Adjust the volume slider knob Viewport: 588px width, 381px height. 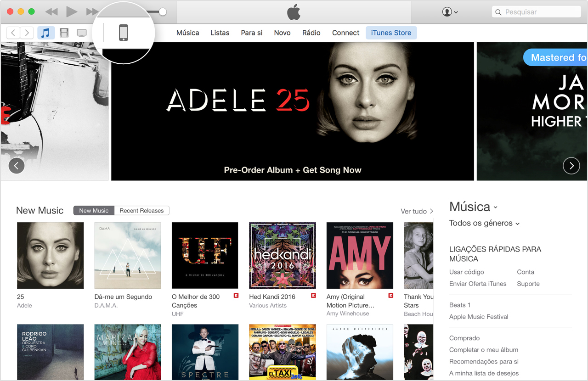coord(162,12)
